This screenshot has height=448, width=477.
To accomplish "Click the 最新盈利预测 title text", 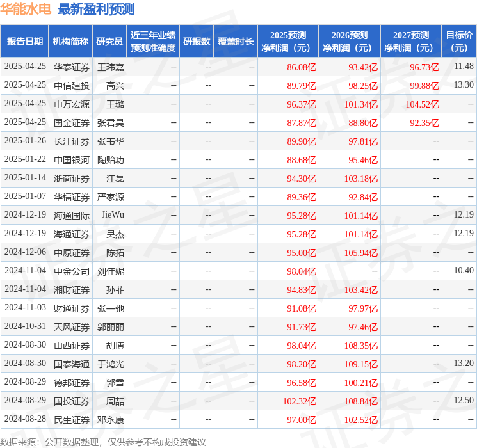I will (x=96, y=9).
